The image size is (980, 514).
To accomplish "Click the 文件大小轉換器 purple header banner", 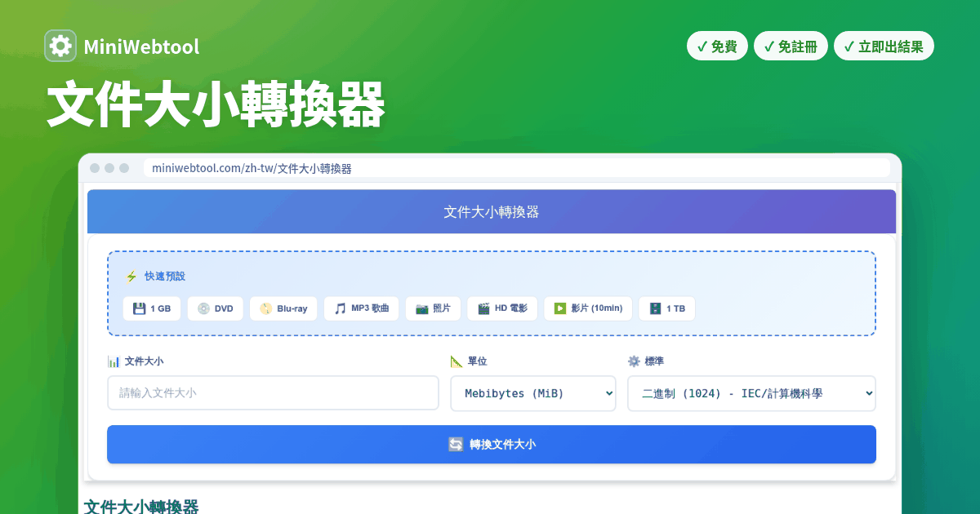I will 492,212.
